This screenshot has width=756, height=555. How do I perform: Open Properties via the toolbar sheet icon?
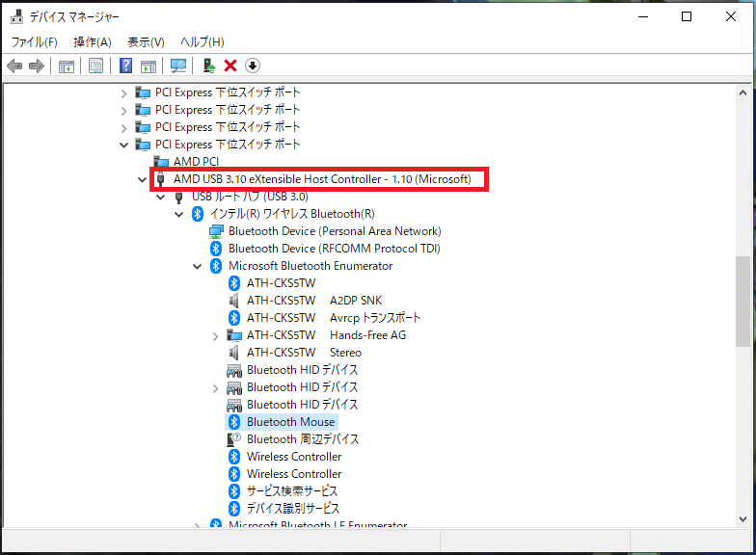coord(96,66)
